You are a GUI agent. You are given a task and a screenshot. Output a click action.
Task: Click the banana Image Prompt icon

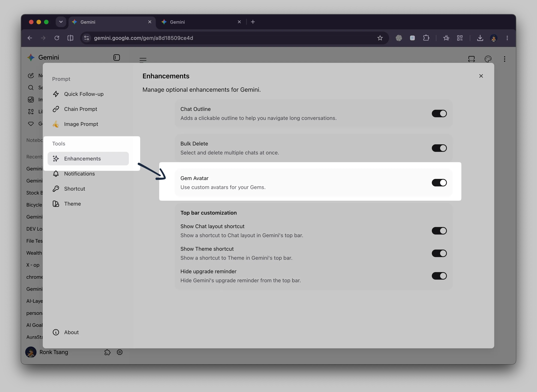click(56, 124)
